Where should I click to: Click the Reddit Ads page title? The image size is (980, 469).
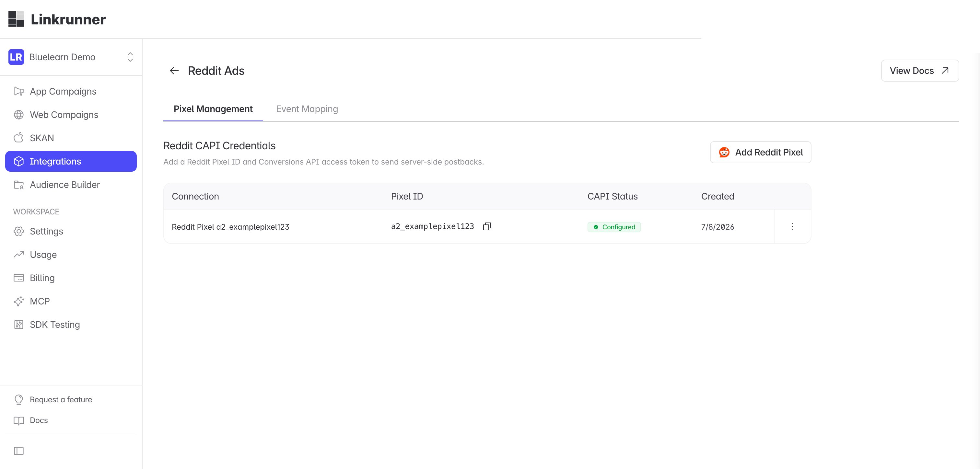[216, 71]
